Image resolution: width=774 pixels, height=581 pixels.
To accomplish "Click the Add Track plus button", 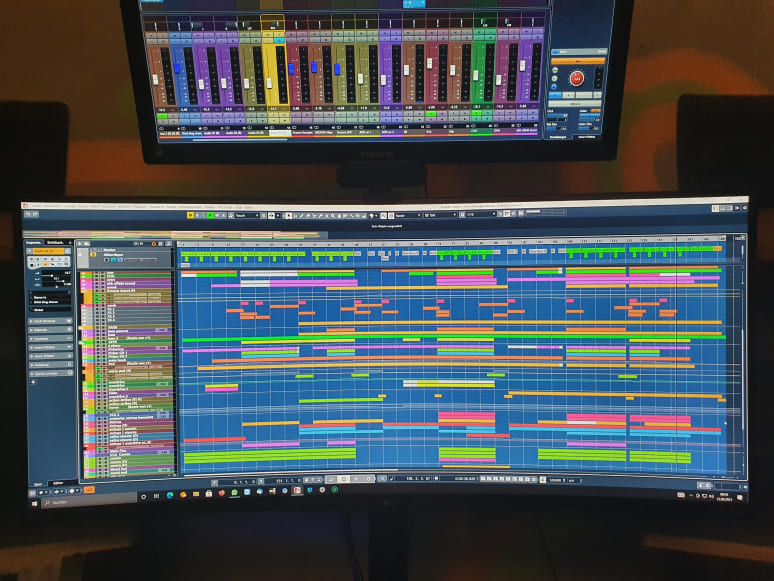I will [80, 244].
